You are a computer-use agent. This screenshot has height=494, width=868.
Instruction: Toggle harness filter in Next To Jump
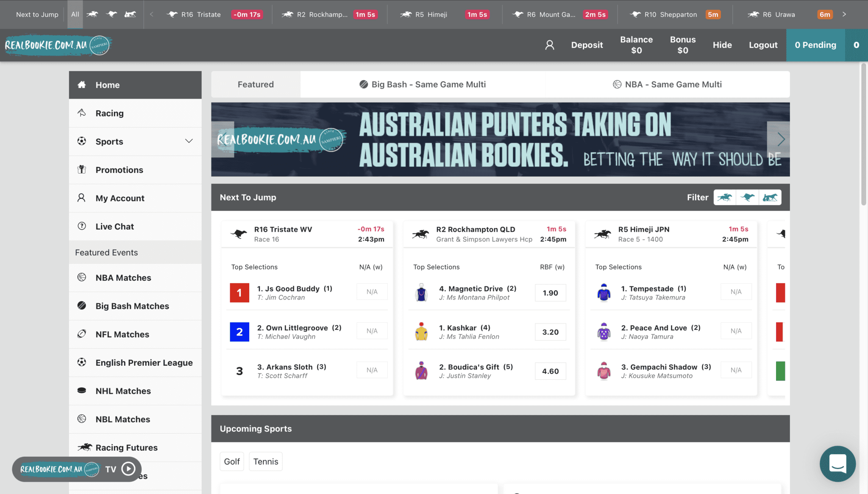coord(770,197)
